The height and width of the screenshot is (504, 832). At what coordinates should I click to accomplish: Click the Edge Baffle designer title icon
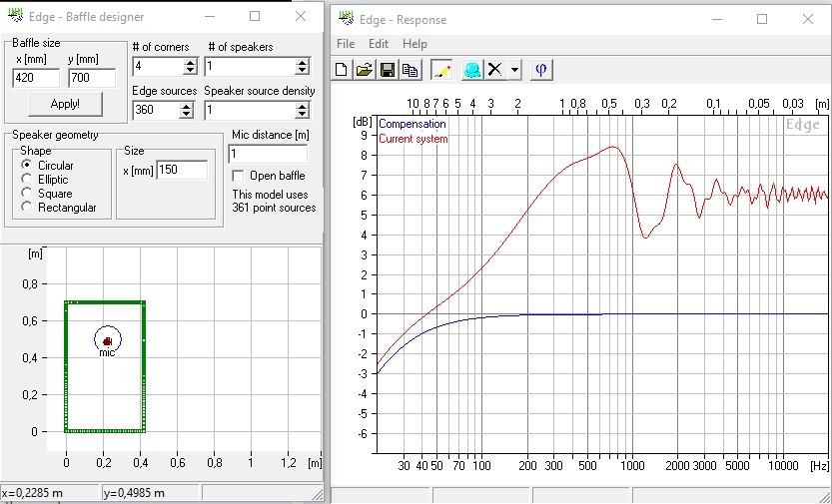(x=16, y=16)
